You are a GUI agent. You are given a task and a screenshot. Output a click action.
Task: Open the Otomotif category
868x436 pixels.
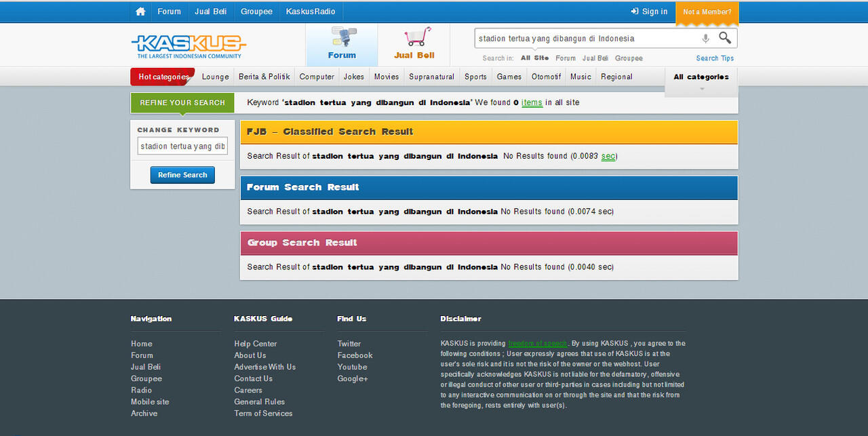pos(546,77)
